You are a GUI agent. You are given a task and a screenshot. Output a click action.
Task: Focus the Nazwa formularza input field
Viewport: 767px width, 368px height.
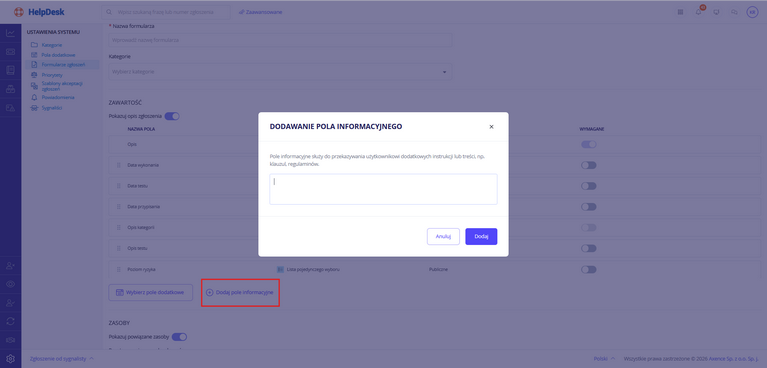click(280, 40)
